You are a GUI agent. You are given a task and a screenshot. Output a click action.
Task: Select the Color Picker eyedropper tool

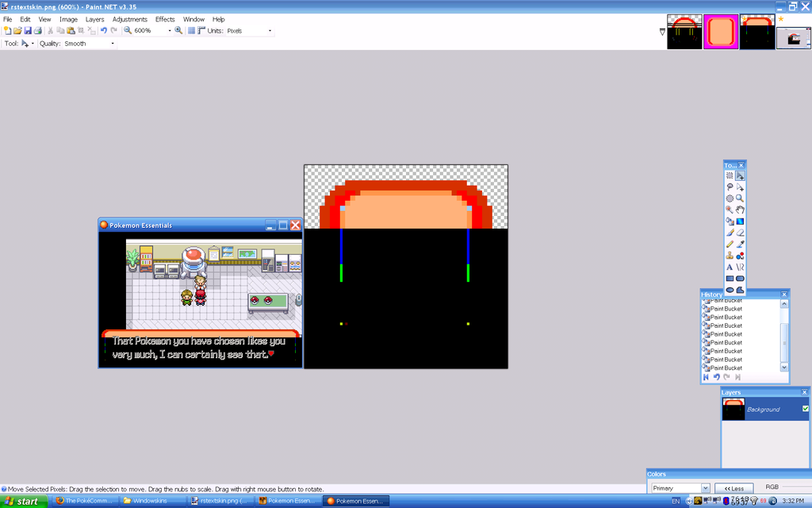[740, 244]
